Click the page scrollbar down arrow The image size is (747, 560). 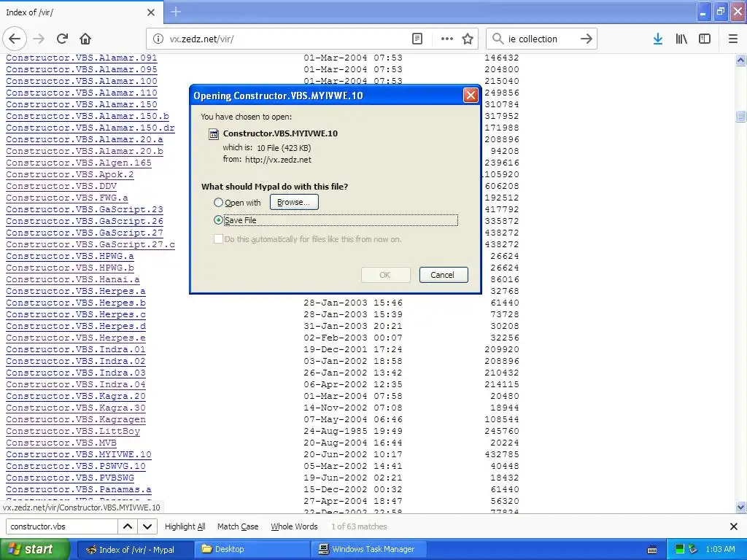[740, 507]
